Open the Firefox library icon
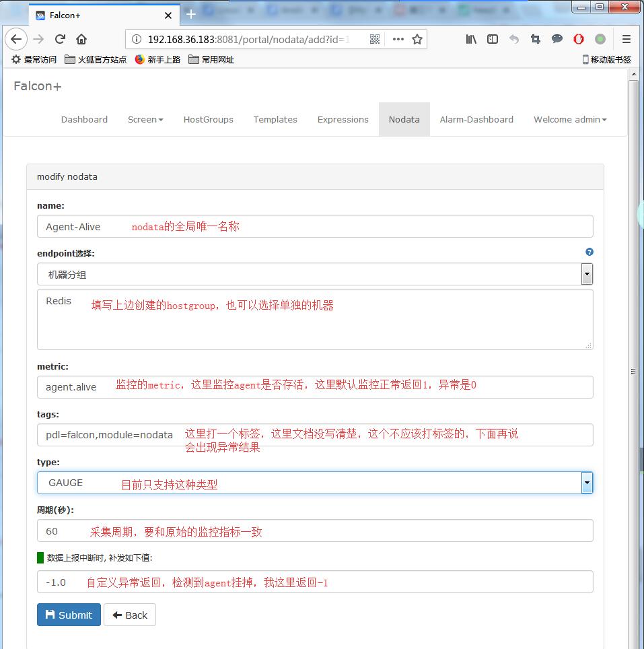The width and height of the screenshot is (644, 649). (x=471, y=39)
